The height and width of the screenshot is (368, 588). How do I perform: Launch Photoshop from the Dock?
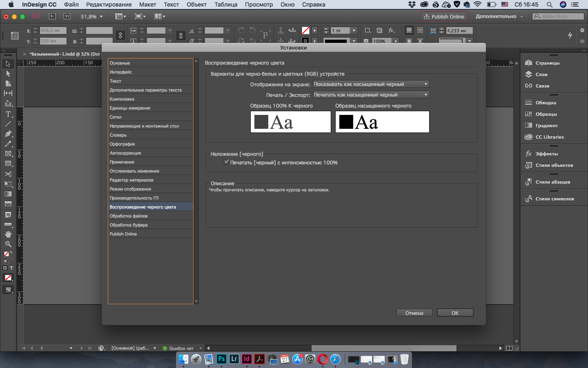click(x=221, y=359)
